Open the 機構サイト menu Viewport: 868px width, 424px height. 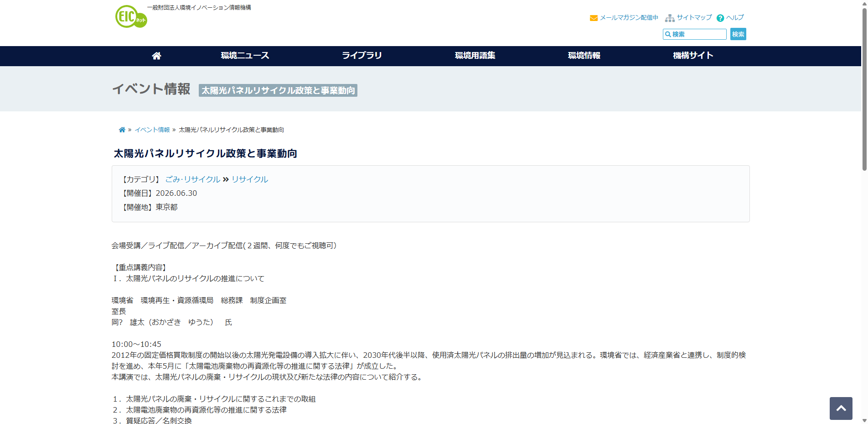point(693,56)
